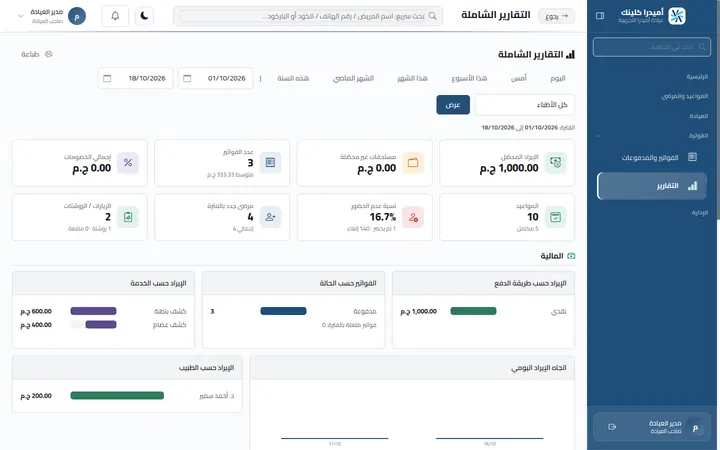The height and width of the screenshot is (450, 720).
Task: Click the رجوع back button
Action: click(x=557, y=16)
